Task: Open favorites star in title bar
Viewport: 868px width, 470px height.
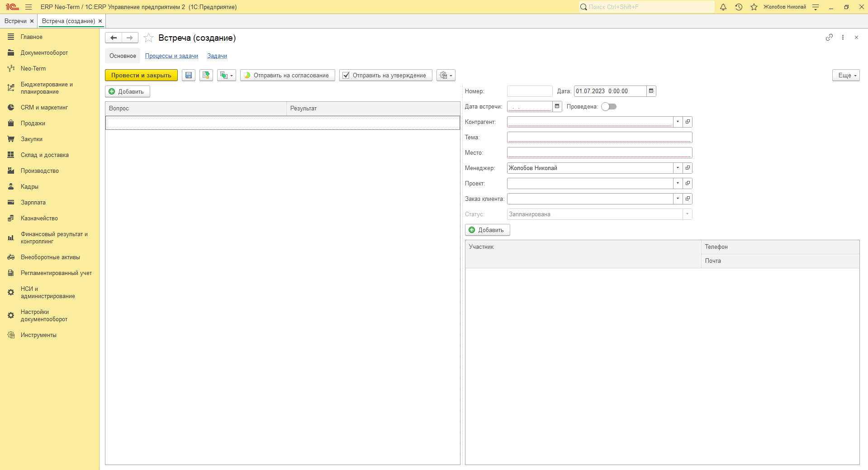Action: [754, 7]
